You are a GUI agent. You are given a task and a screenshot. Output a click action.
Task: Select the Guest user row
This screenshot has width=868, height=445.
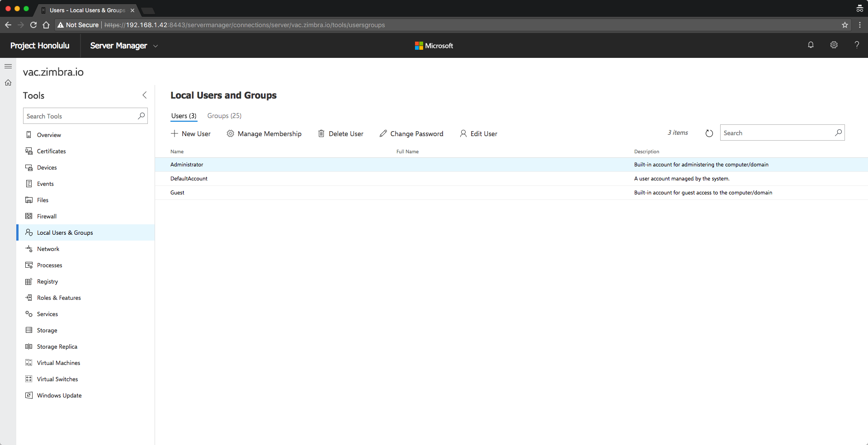pos(511,193)
